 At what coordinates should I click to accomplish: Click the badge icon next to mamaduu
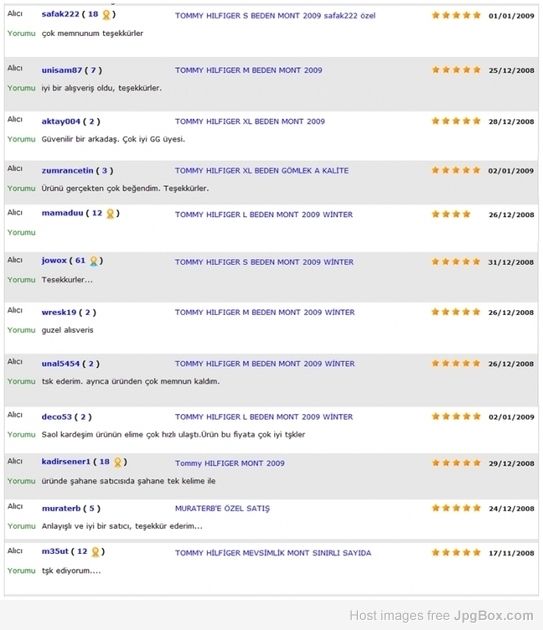point(110,214)
